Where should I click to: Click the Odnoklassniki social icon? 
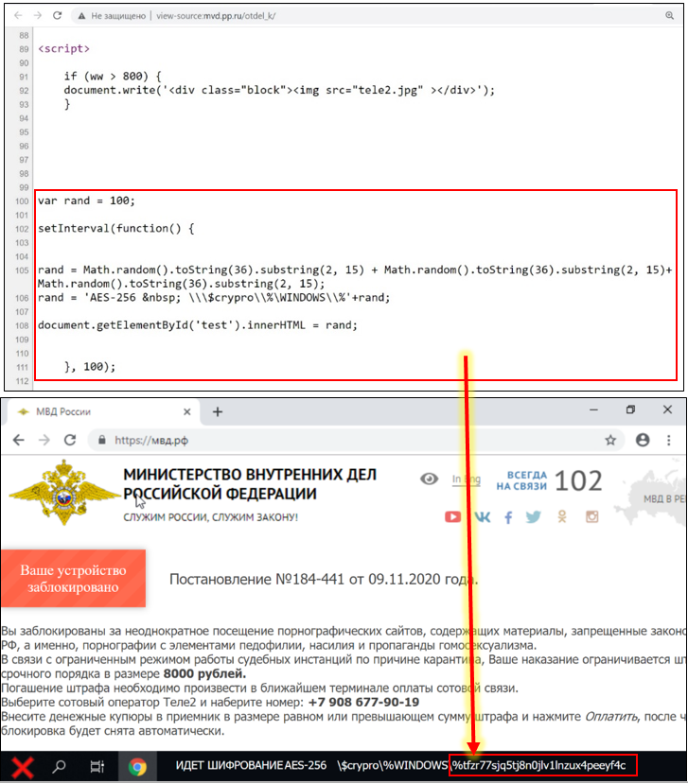coord(562,517)
